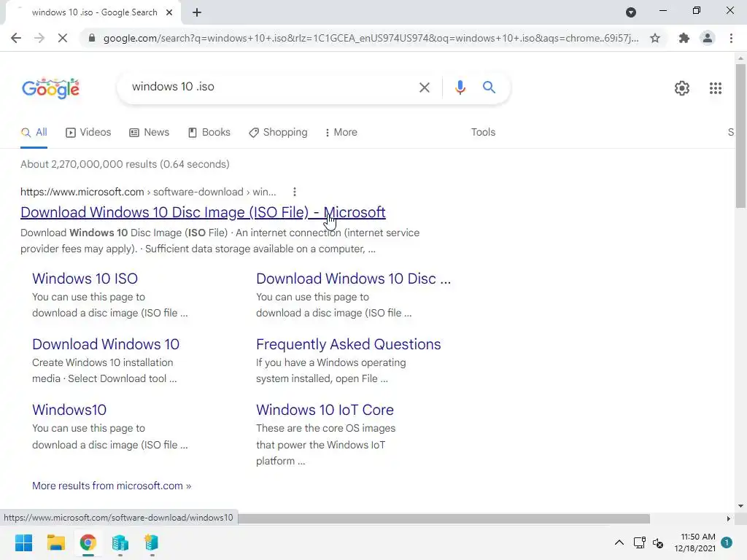
Task: Click the muted volume tray icon
Action: (658, 542)
